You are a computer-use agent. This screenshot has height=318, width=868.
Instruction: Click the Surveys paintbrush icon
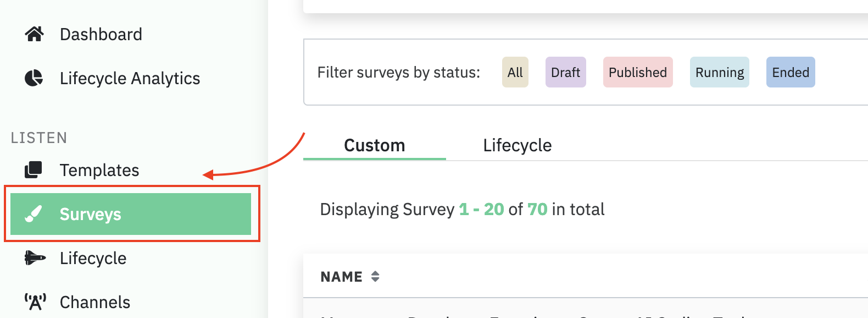click(34, 214)
